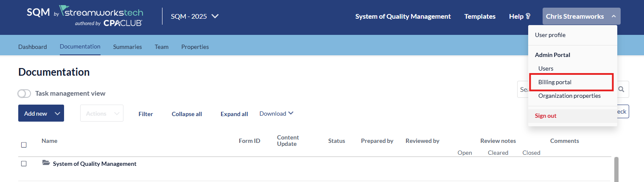Select Billing portal from the user menu
This screenshot has width=644, height=182.
click(x=554, y=82)
